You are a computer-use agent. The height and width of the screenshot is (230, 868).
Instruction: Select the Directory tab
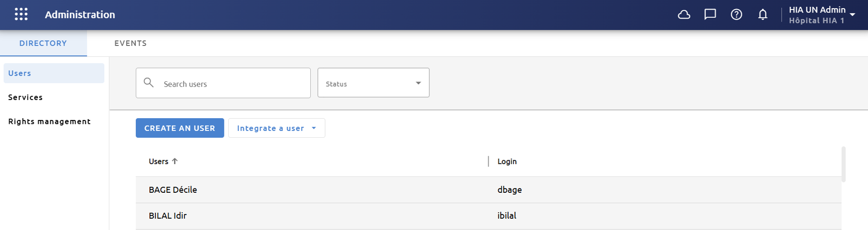(43, 43)
